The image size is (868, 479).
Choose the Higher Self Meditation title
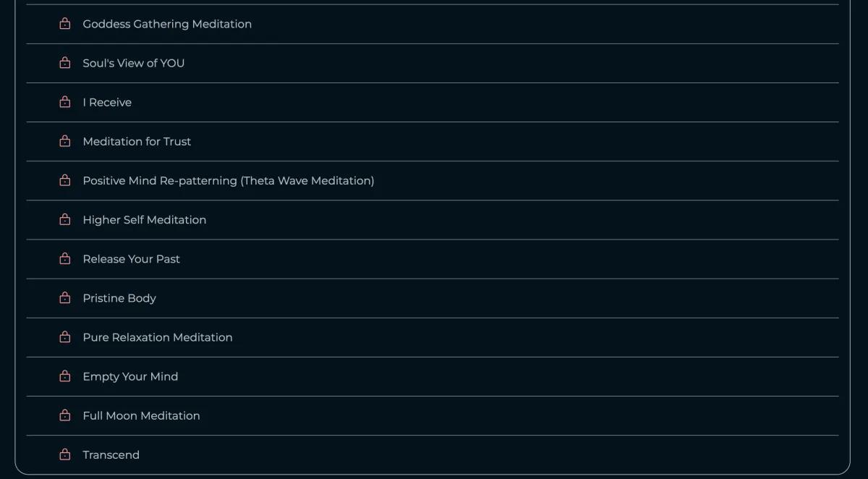coord(145,219)
